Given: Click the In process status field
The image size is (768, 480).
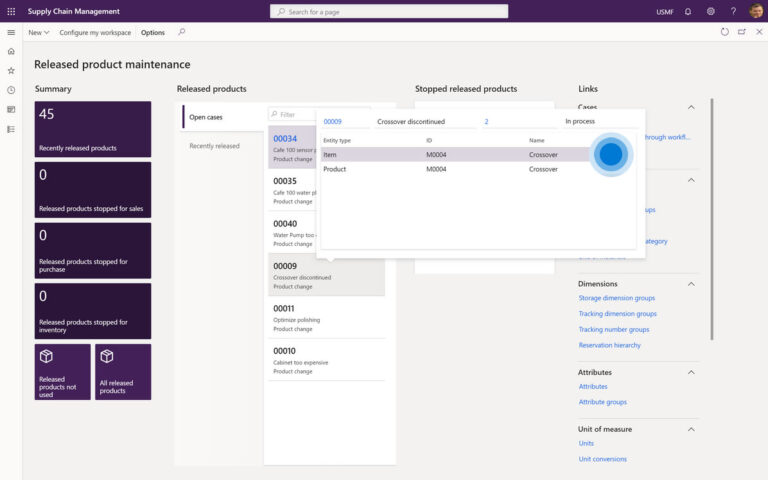Looking at the screenshot, I should coord(599,121).
